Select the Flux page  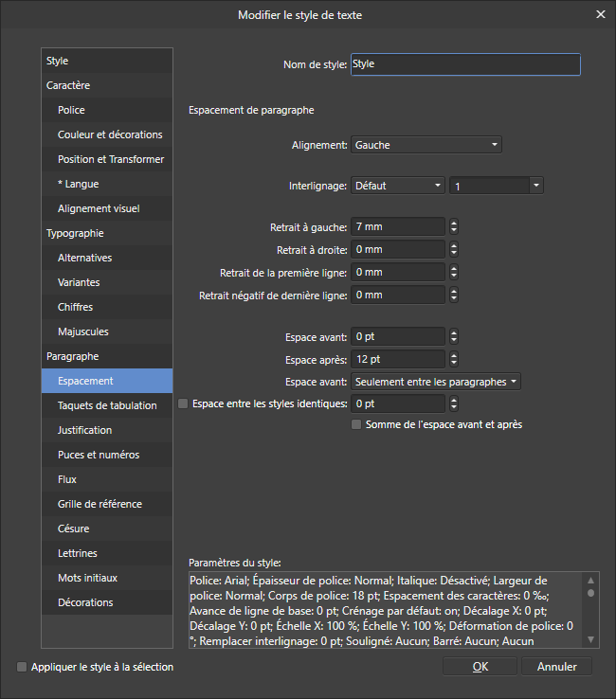point(107,479)
